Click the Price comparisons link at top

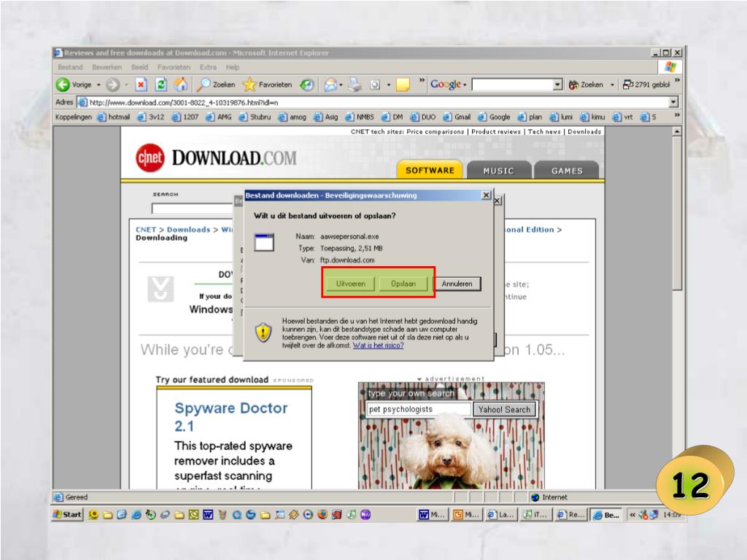(436, 131)
